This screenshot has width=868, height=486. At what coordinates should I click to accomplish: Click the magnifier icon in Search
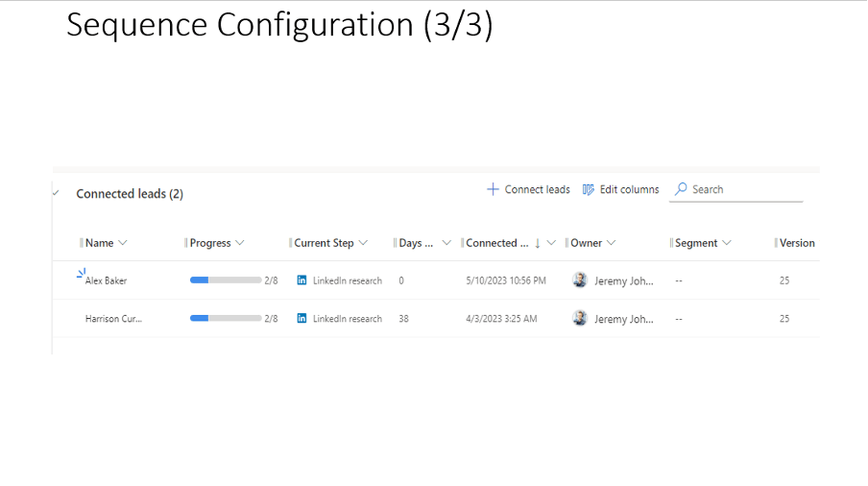(681, 189)
